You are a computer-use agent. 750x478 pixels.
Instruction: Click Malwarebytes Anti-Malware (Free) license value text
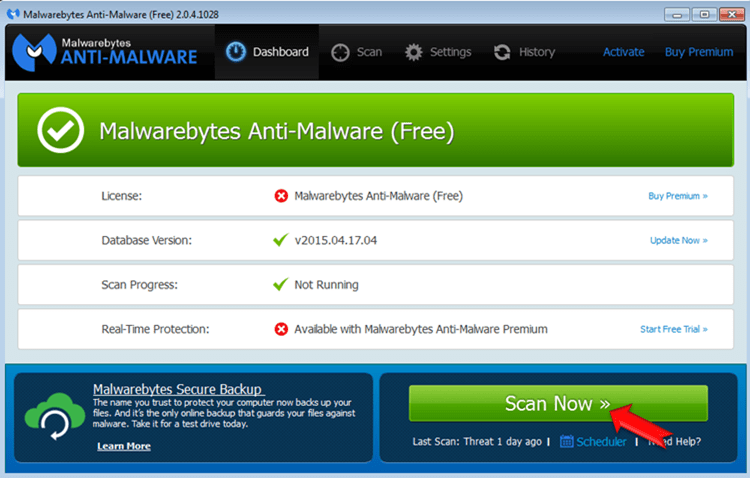378,196
